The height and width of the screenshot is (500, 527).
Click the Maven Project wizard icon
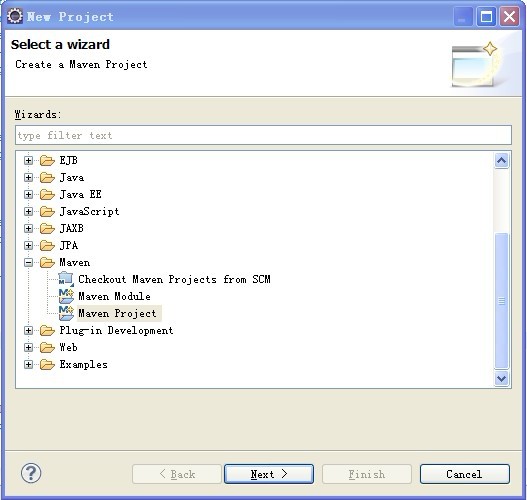click(x=66, y=313)
